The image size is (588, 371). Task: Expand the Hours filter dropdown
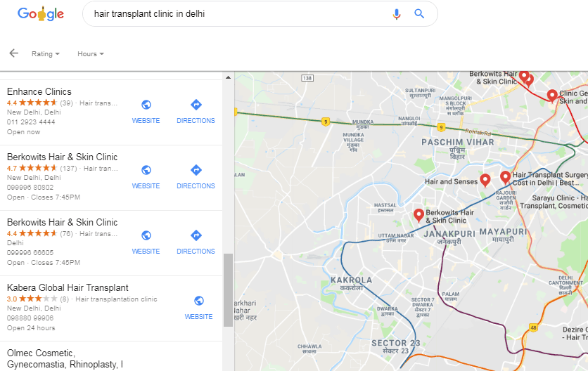click(x=90, y=54)
